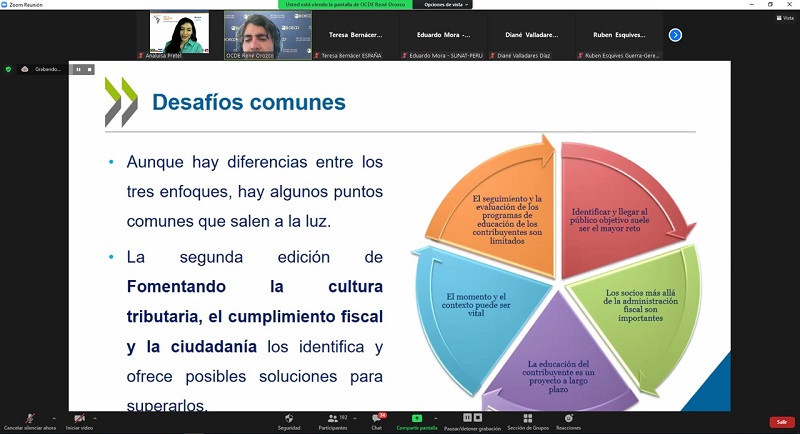Pause recording from the bottom toolbar

tap(467, 418)
